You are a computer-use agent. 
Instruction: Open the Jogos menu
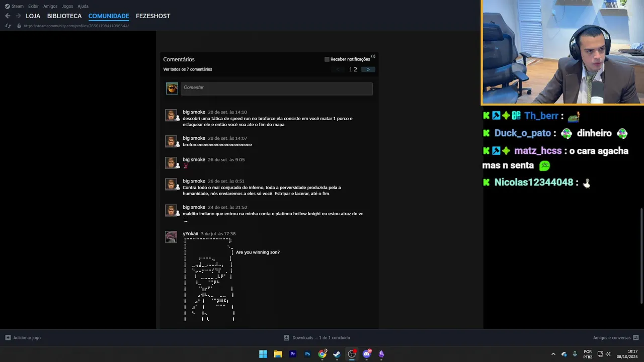tap(67, 6)
